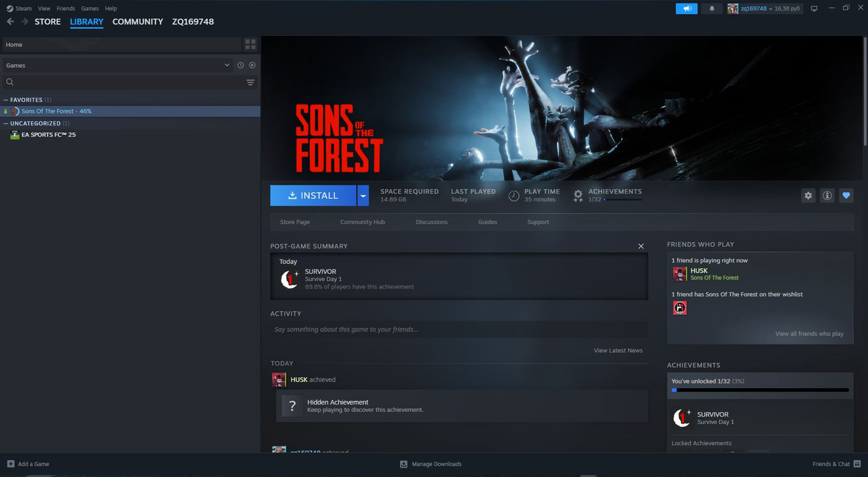The width and height of the screenshot is (868, 477).
Task: Click the activity post input field
Action: pos(459,330)
